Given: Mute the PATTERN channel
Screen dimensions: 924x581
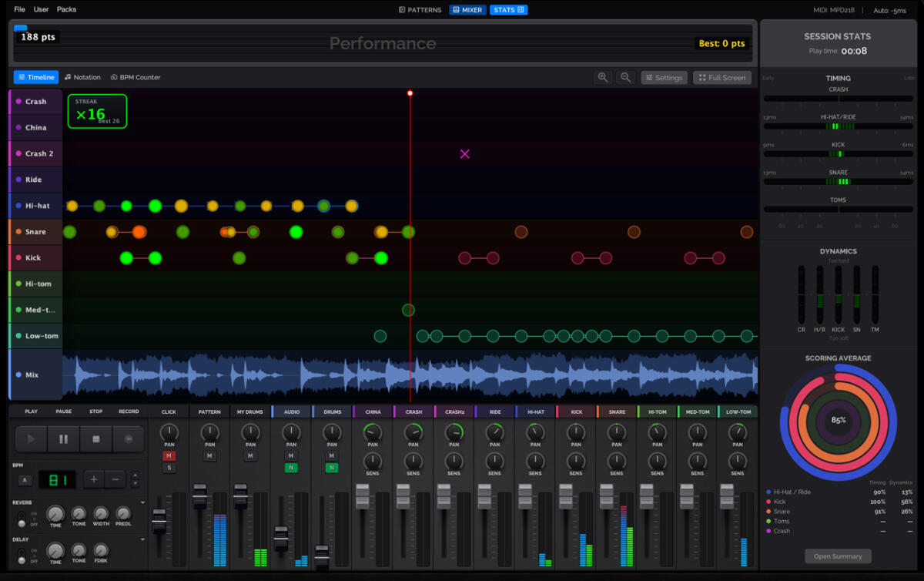Looking at the screenshot, I should coord(209,456).
